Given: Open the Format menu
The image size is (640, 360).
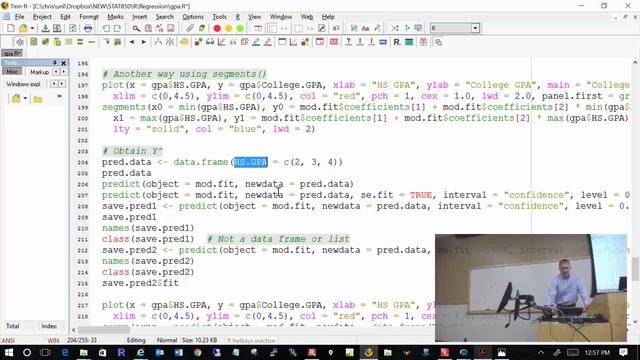Looking at the screenshot, I should (89, 17).
